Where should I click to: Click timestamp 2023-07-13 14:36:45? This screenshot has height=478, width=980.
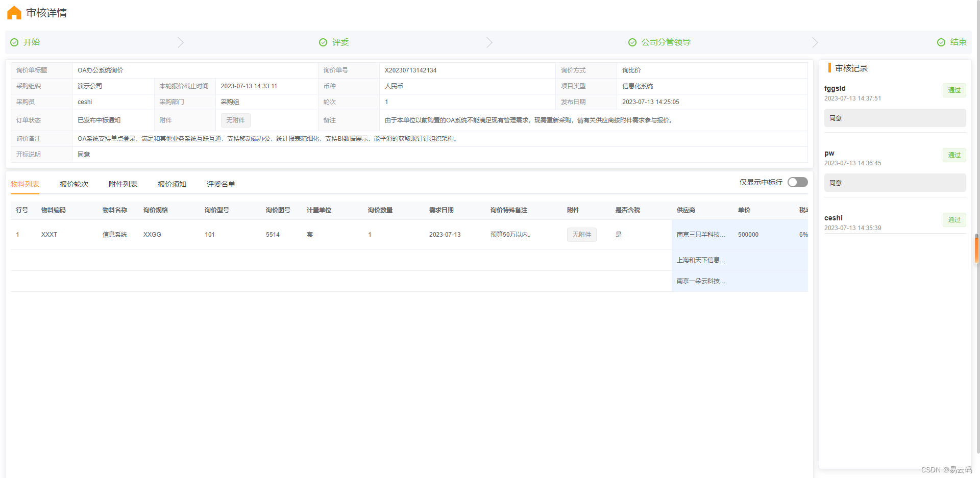tap(852, 163)
